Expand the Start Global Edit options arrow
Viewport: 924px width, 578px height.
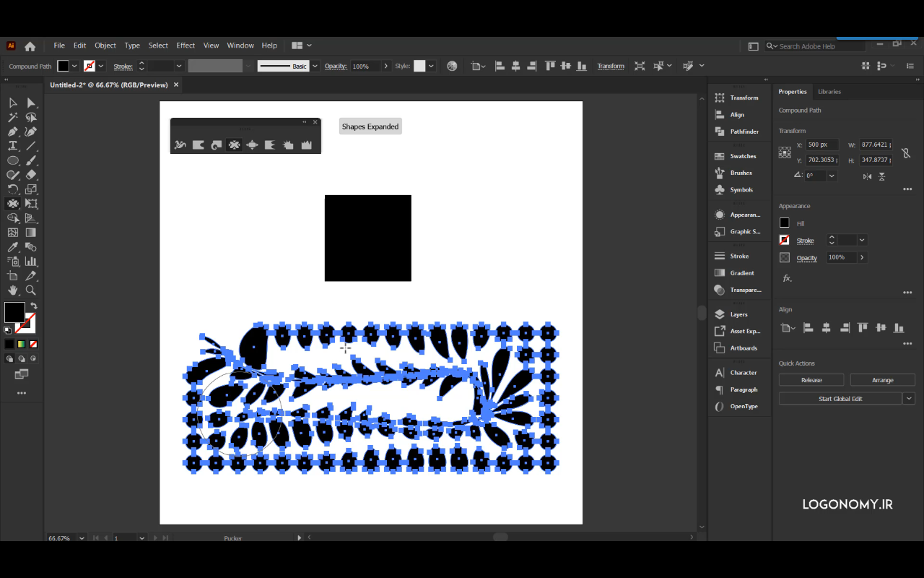[909, 399]
